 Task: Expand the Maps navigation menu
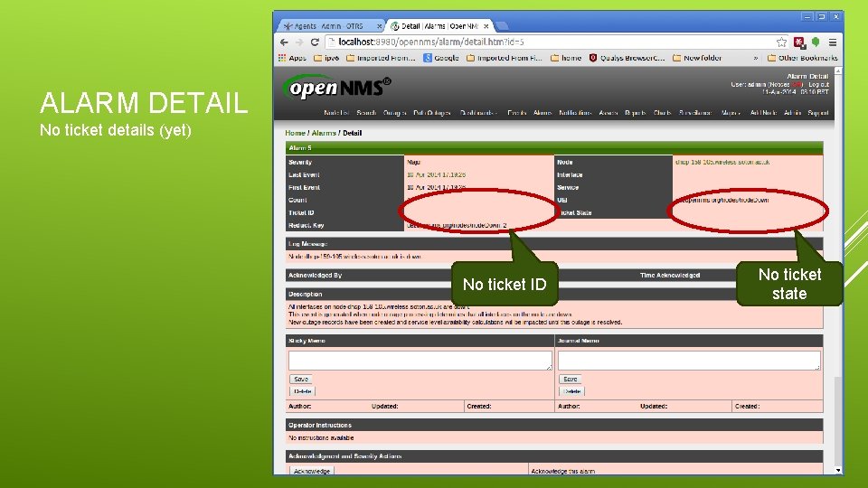pos(731,113)
